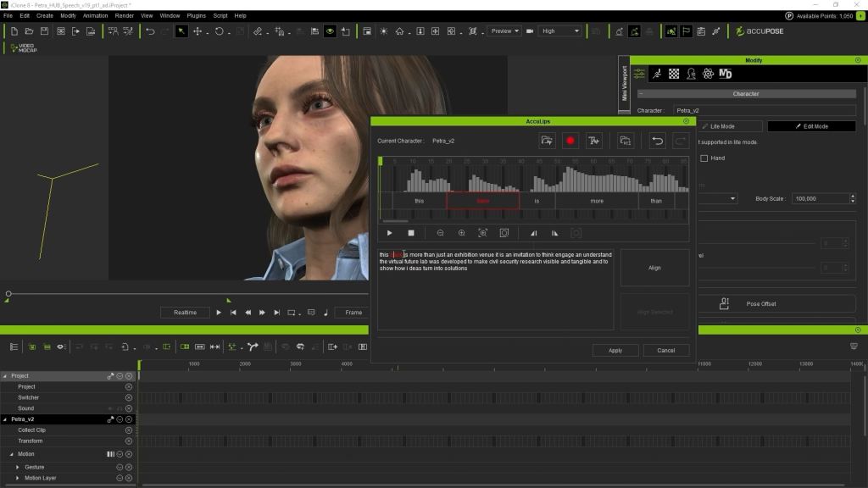Screen dimensions: 868x488
Task: Toggle the eye visibility icon in main toolbar
Action: tap(330, 31)
